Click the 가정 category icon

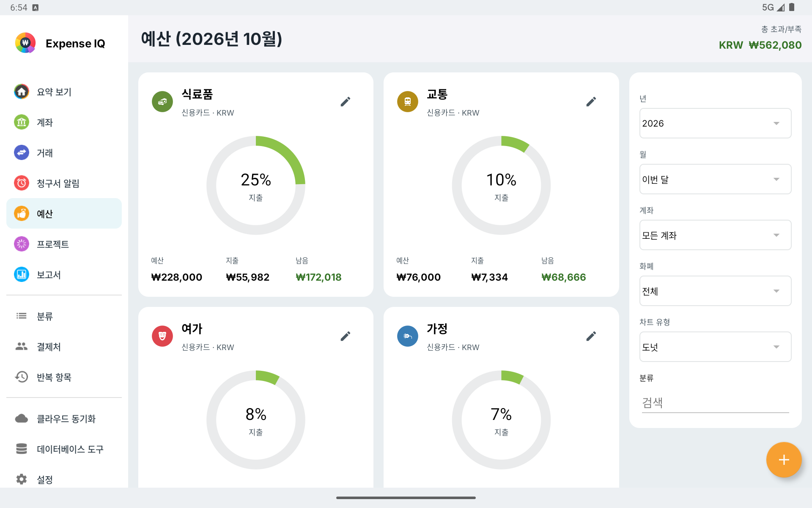tap(408, 336)
